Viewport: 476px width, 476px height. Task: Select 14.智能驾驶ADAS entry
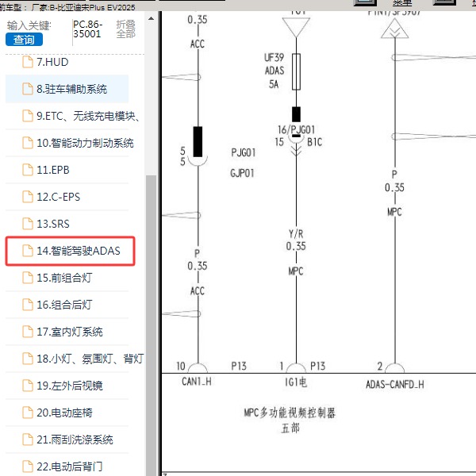[x=70, y=251]
